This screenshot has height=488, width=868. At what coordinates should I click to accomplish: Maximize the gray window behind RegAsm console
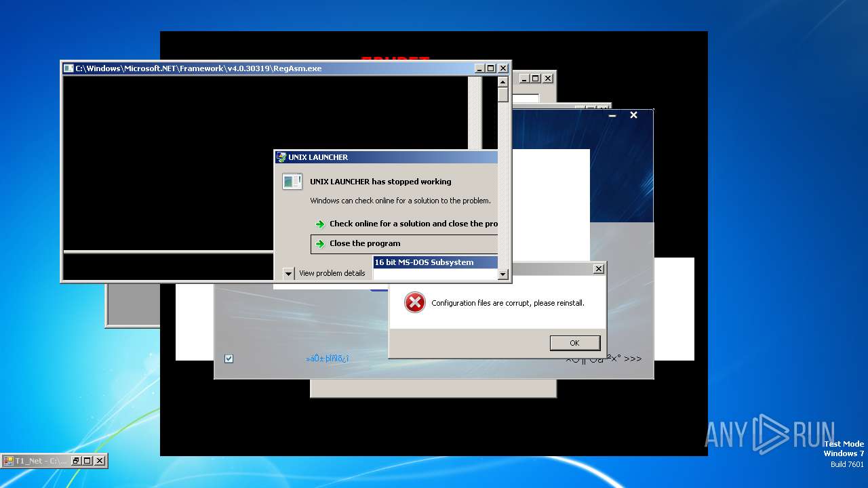coord(535,79)
